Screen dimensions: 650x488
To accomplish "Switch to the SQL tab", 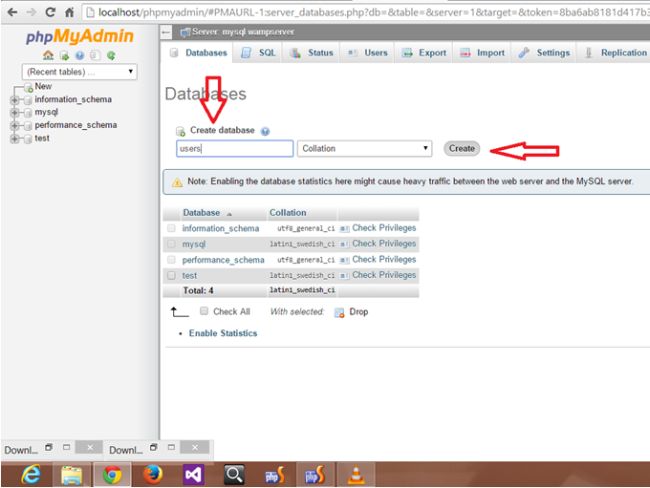I will tap(258, 53).
